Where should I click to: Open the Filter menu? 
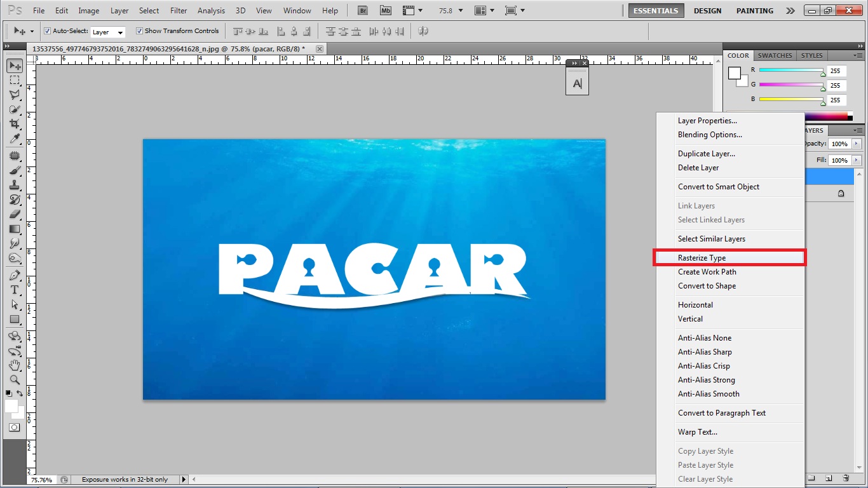(x=179, y=11)
